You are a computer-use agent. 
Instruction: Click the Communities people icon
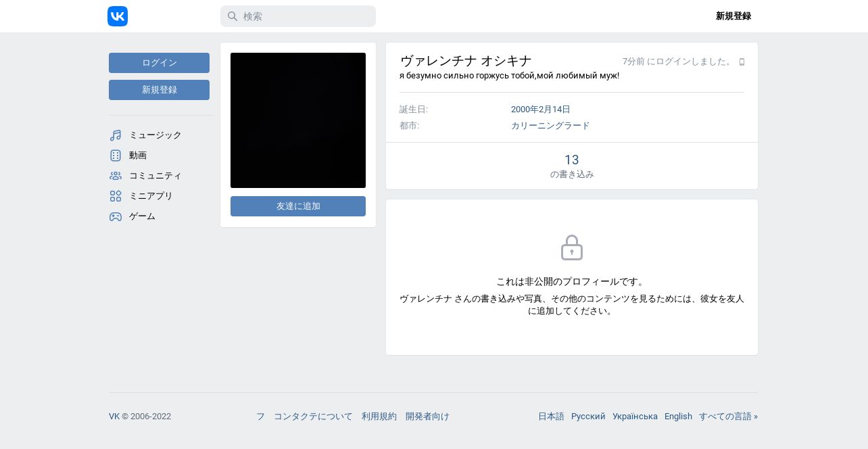[x=116, y=176]
